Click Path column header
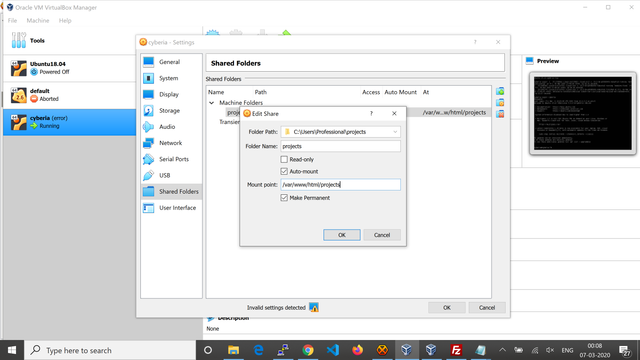Image resolution: width=640 pixels, height=360 pixels. pos(260,92)
